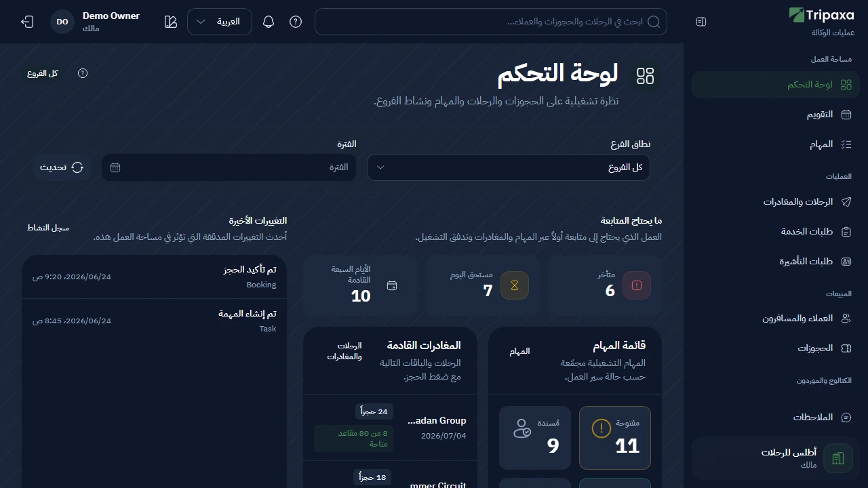The width and height of the screenshot is (868, 488).
Task: Focus the global search field
Action: 491,22
